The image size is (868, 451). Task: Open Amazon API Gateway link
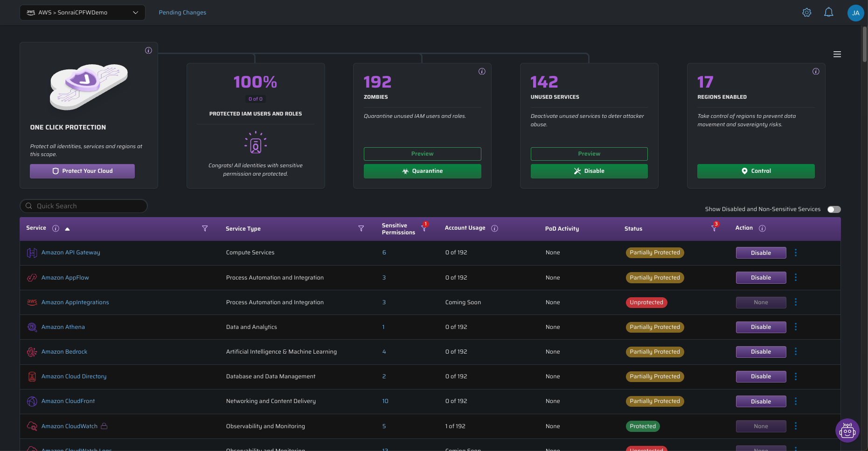(x=71, y=253)
